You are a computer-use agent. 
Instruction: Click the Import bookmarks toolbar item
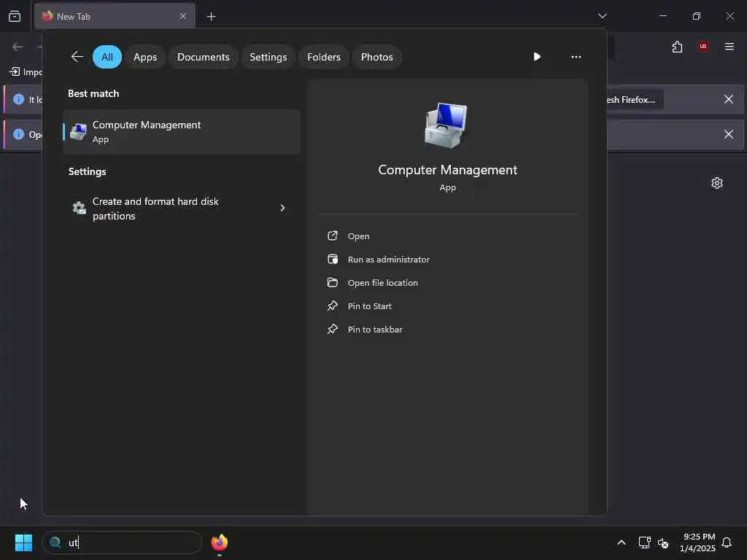(26, 71)
